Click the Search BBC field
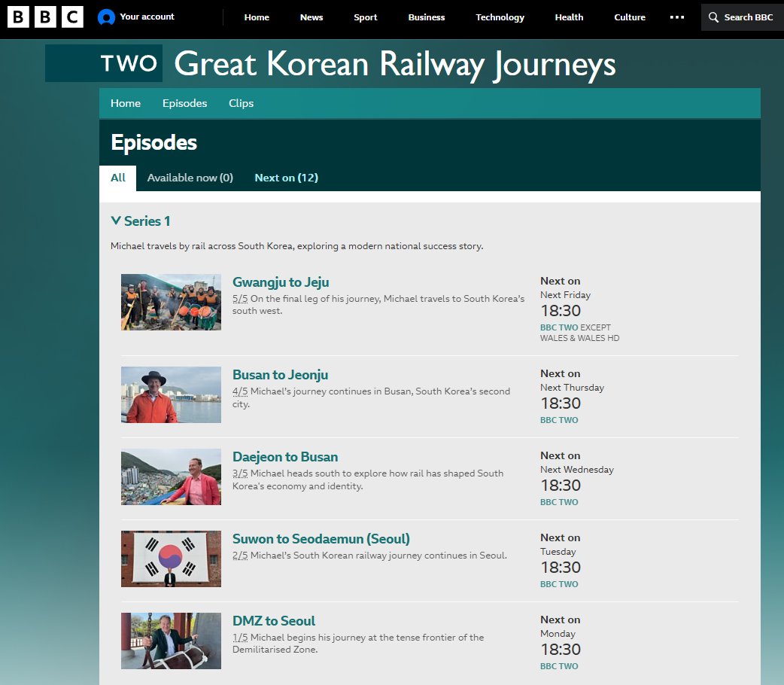 coord(743,17)
